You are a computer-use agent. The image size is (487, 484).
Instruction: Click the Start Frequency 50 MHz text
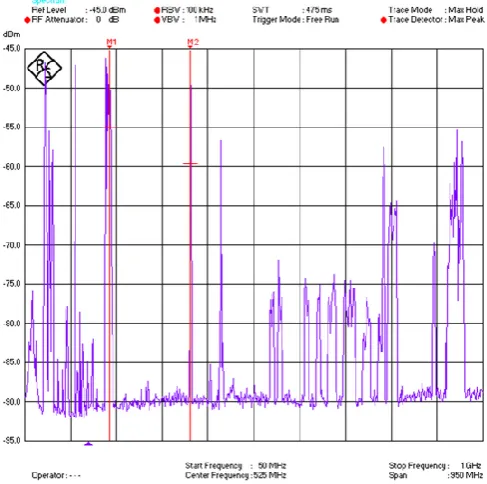click(x=235, y=465)
